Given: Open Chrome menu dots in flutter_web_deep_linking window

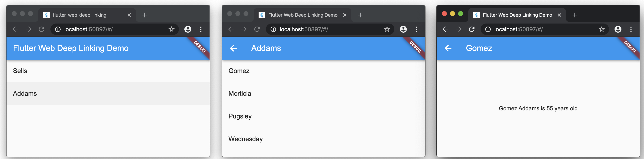Looking at the screenshot, I should point(201,29).
